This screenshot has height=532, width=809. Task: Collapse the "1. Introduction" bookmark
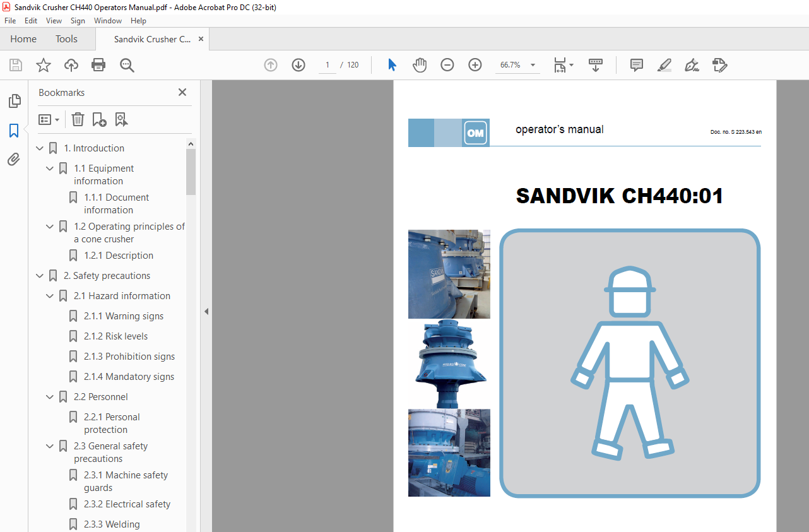(x=39, y=148)
